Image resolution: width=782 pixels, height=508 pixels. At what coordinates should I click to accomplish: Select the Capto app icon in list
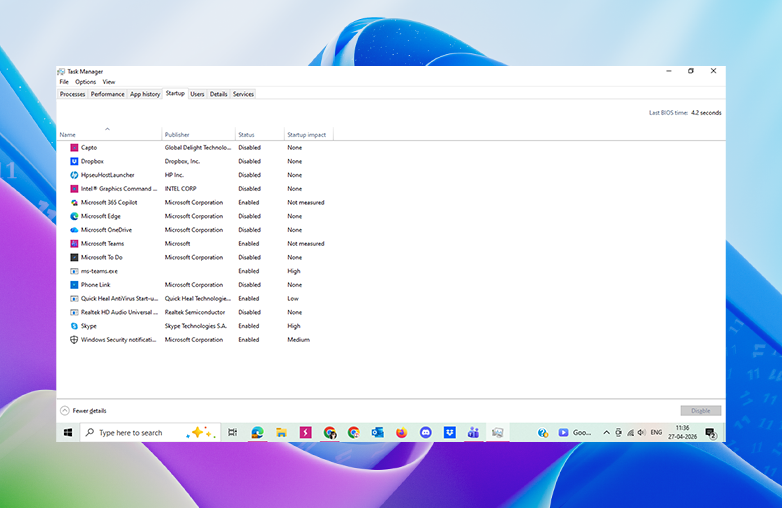(74, 148)
